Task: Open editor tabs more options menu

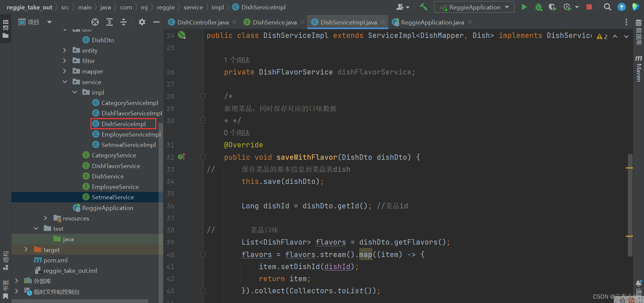Action: point(626,22)
